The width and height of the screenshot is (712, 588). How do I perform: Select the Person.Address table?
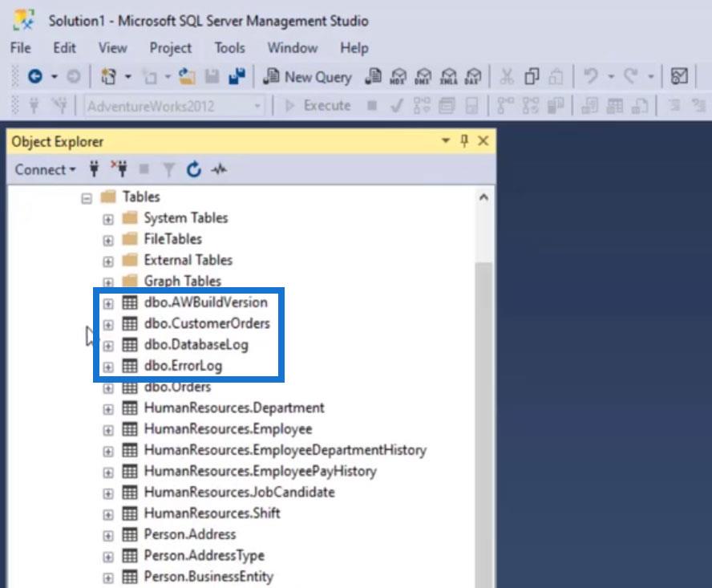click(189, 533)
